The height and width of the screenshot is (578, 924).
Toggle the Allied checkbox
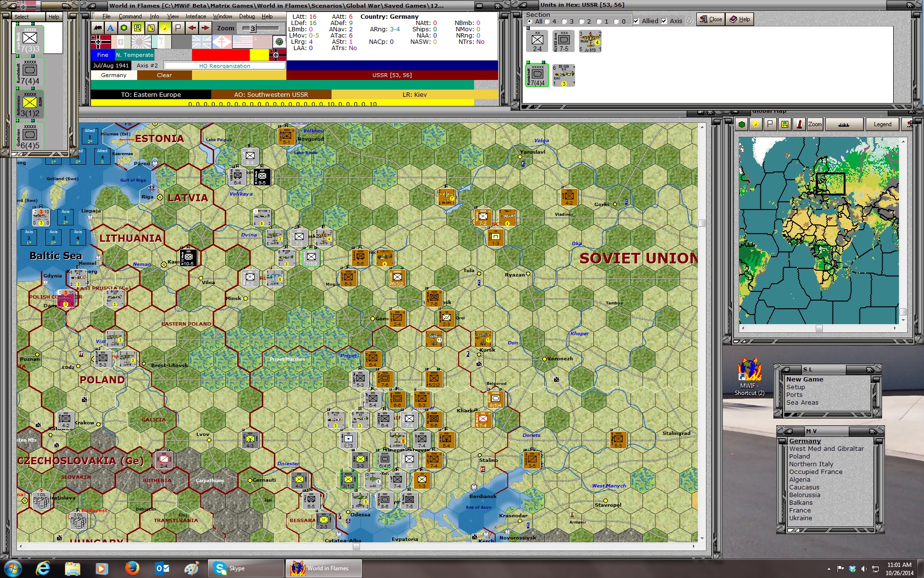(x=636, y=21)
